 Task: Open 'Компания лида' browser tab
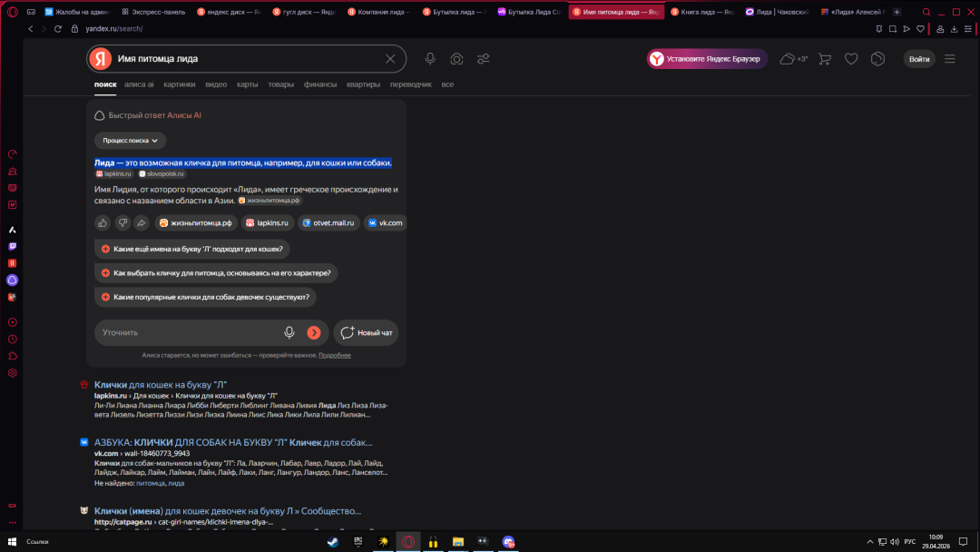(380, 12)
